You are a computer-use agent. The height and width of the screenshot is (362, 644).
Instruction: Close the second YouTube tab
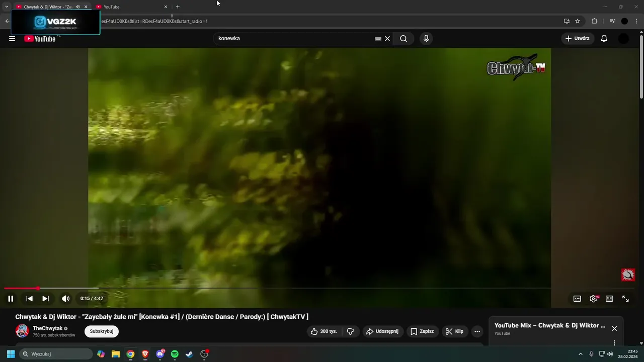pos(166,7)
